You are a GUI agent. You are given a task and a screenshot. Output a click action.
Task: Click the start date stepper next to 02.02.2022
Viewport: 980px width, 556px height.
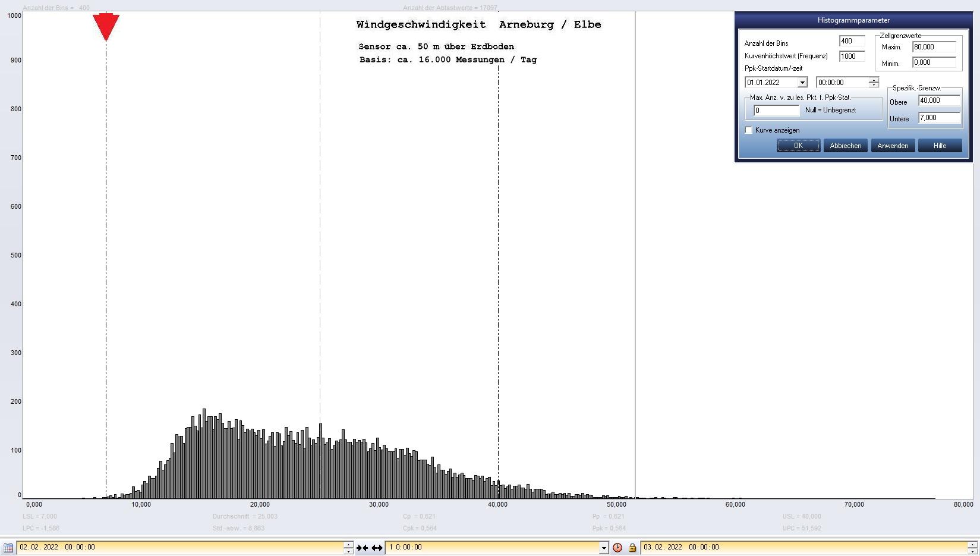tap(348, 548)
